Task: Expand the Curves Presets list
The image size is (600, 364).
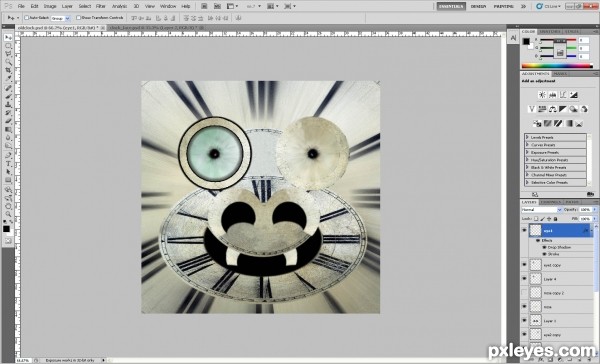Action: point(527,145)
